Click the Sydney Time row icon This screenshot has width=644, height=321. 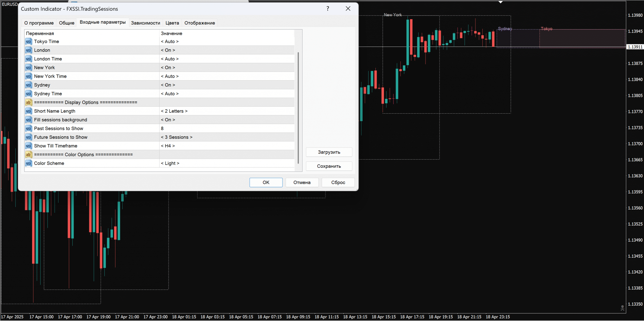[x=28, y=94]
